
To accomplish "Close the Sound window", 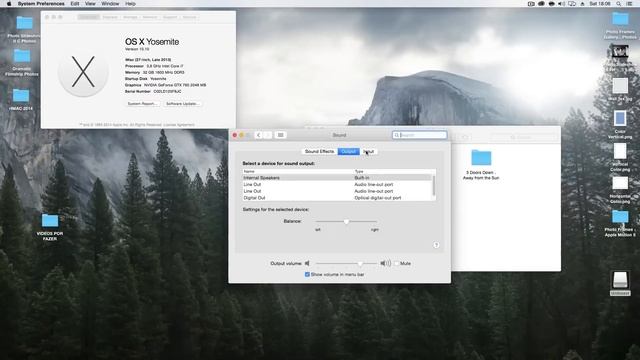I will pyautogui.click(x=235, y=135).
